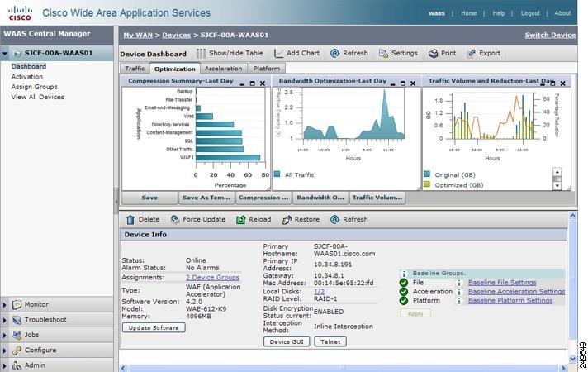Select the Optimization tab

(x=175, y=69)
